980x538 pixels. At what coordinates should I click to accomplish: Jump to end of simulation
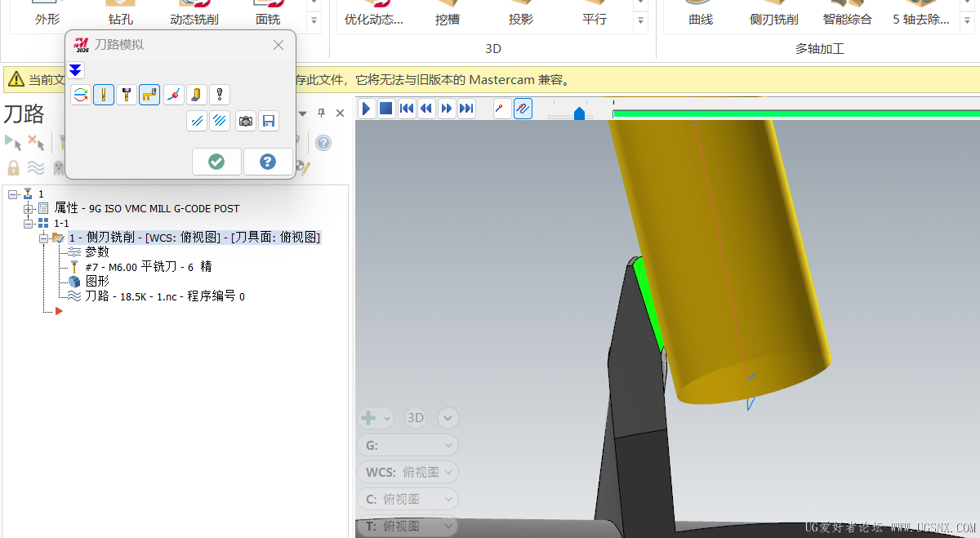coord(466,108)
